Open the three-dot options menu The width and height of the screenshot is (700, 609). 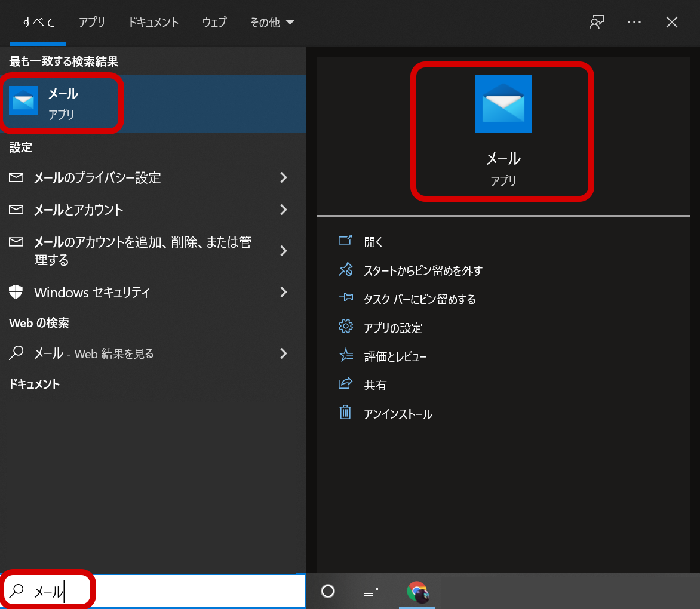pos(634,23)
